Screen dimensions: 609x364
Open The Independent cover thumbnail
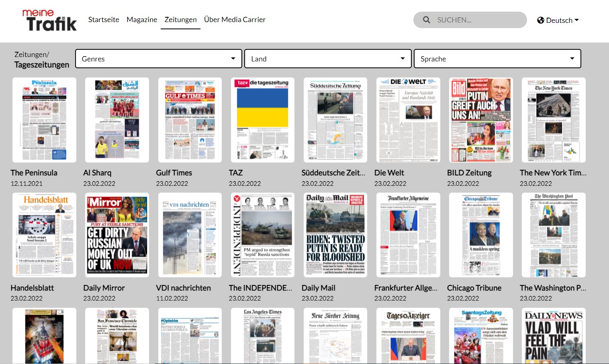pyautogui.click(x=263, y=235)
